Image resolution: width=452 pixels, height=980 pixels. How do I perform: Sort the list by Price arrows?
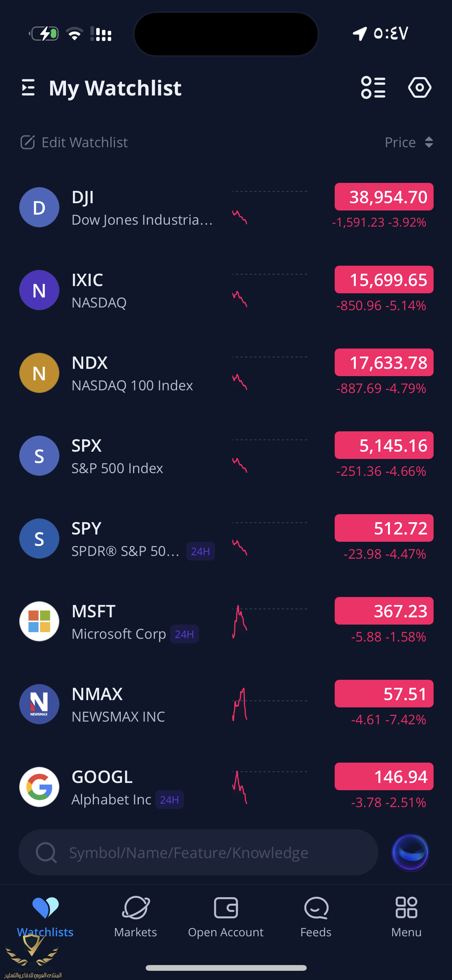(x=429, y=142)
